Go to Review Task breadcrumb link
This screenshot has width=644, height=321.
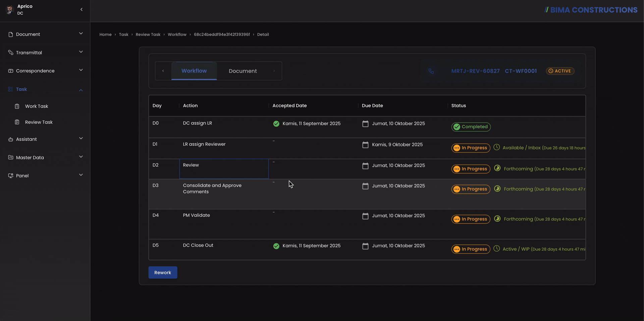[148, 35]
